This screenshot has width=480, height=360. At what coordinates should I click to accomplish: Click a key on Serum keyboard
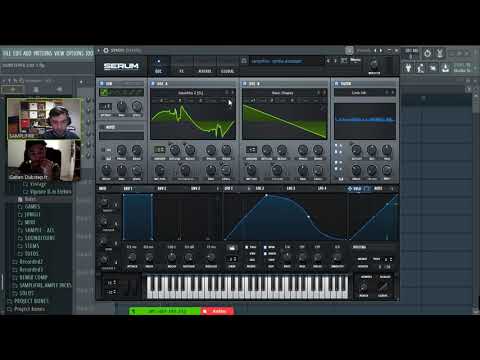(x=247, y=287)
